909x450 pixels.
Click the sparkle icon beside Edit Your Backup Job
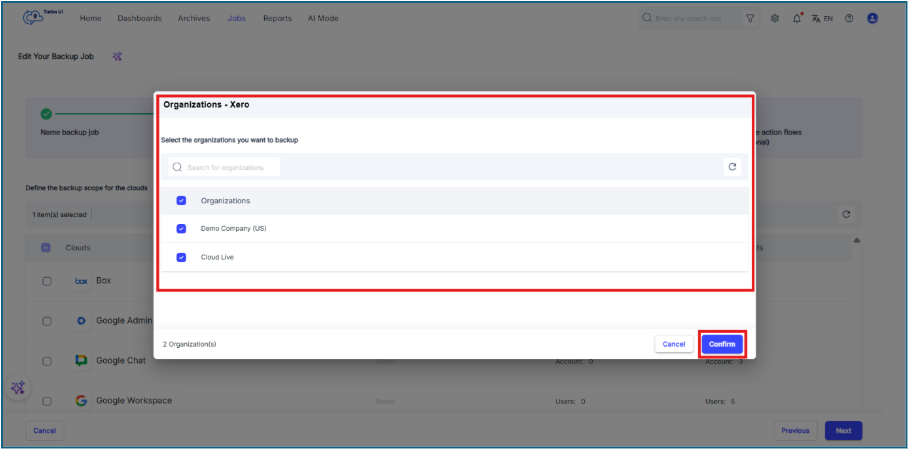[x=117, y=56]
